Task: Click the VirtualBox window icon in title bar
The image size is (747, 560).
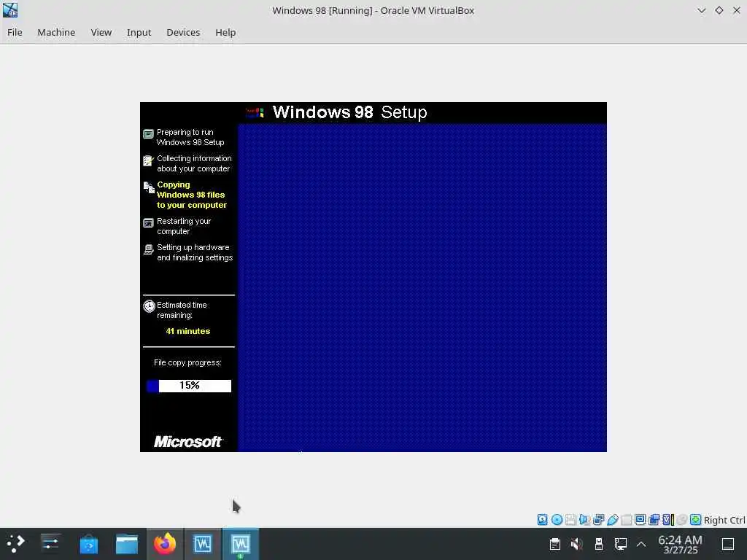Action: click(10, 10)
